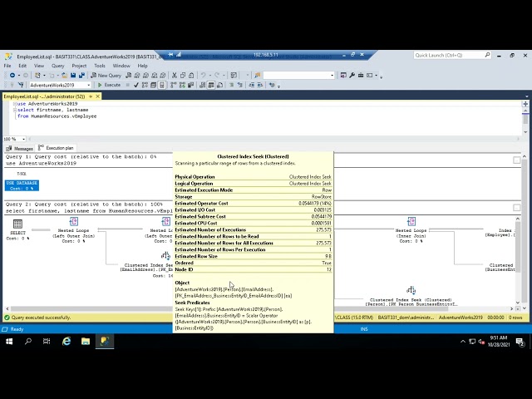Image resolution: width=532 pixels, height=399 pixels.
Task: Open the Project menu
Action: pyautogui.click(x=79, y=66)
